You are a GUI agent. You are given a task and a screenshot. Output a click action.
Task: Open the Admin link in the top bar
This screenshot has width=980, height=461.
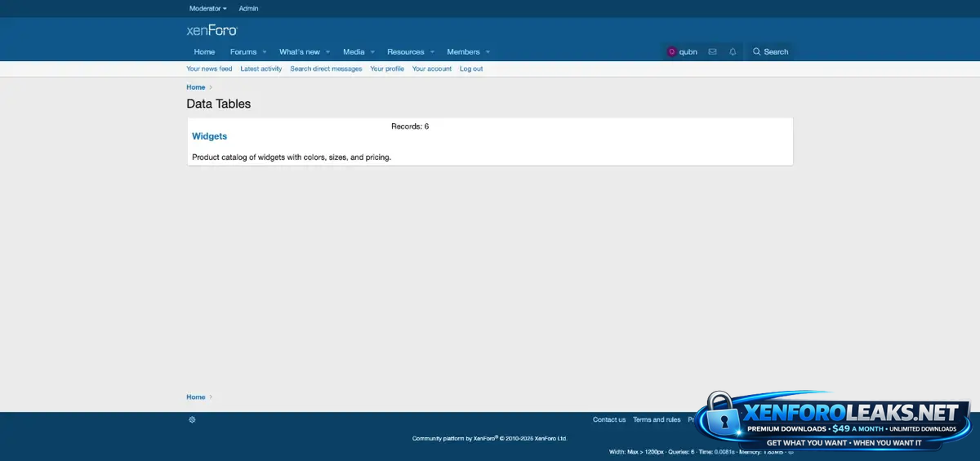coord(248,8)
